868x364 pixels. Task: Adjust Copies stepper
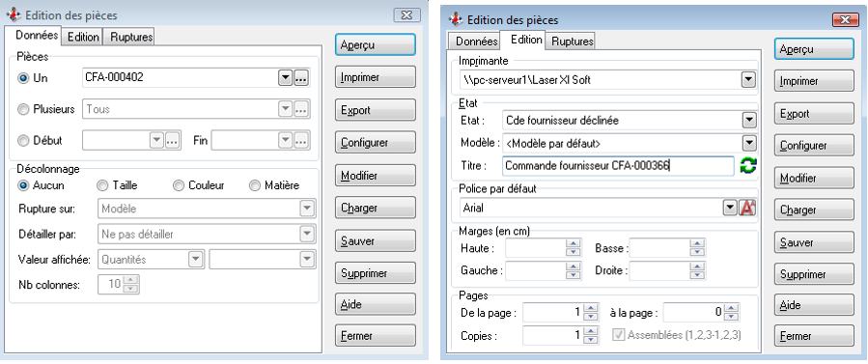coord(591,335)
